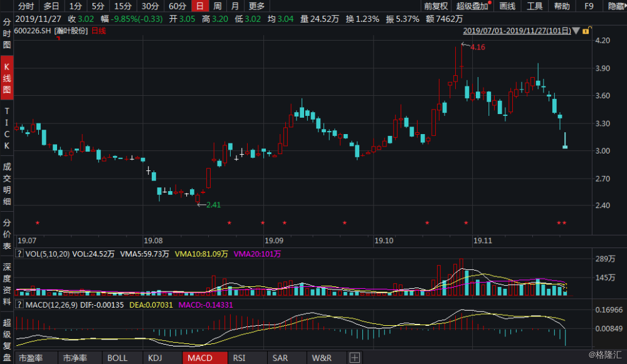This screenshot has width=627, height=364.
Task: Click the VMA10:81.09万 yellow value
Action: 201,254
